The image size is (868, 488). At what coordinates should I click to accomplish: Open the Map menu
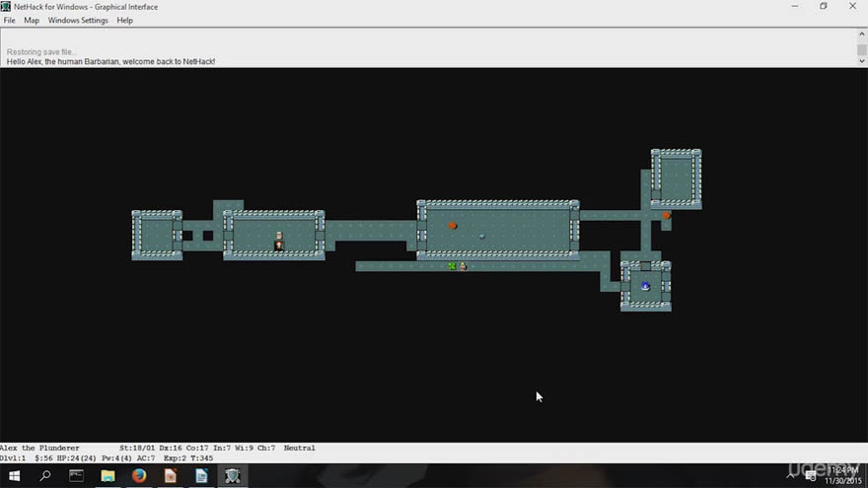[x=32, y=21]
